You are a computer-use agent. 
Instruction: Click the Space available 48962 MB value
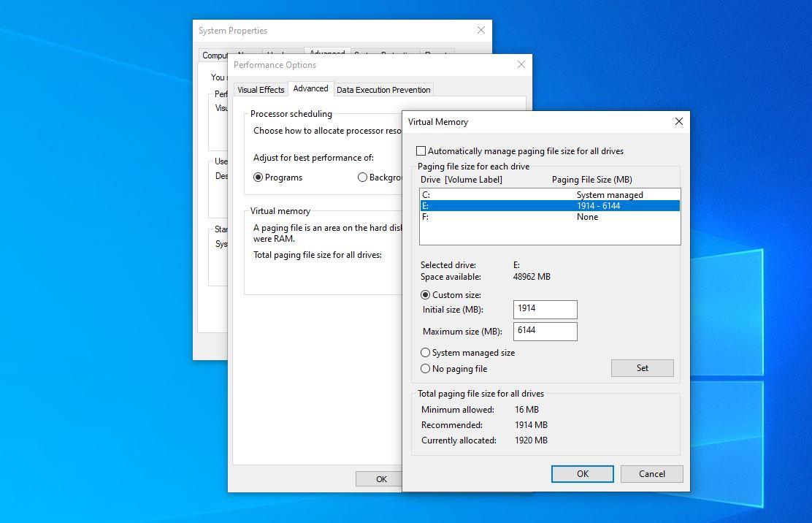pos(532,277)
